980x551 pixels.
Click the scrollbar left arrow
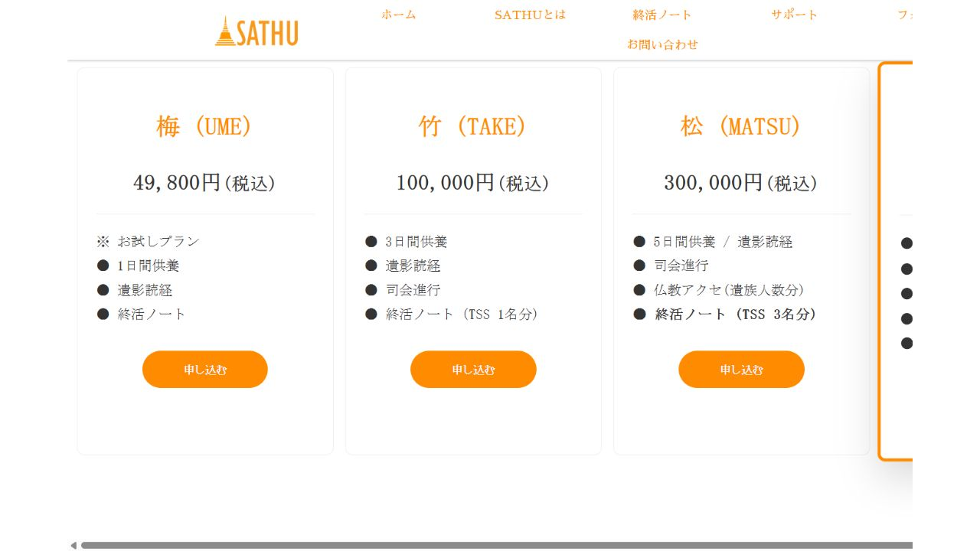(73, 546)
